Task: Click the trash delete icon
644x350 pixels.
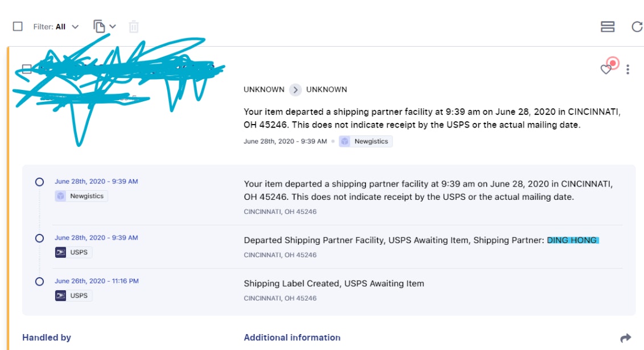Action: click(x=134, y=27)
